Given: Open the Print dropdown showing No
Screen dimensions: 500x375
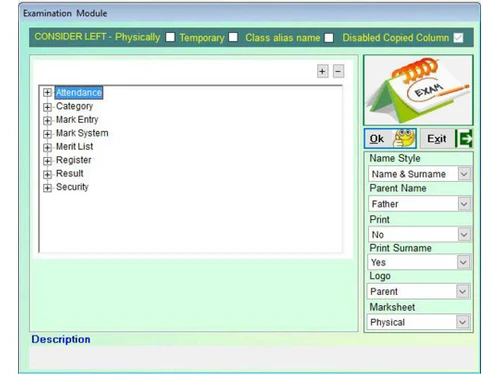Looking at the screenshot, I should point(464,234).
